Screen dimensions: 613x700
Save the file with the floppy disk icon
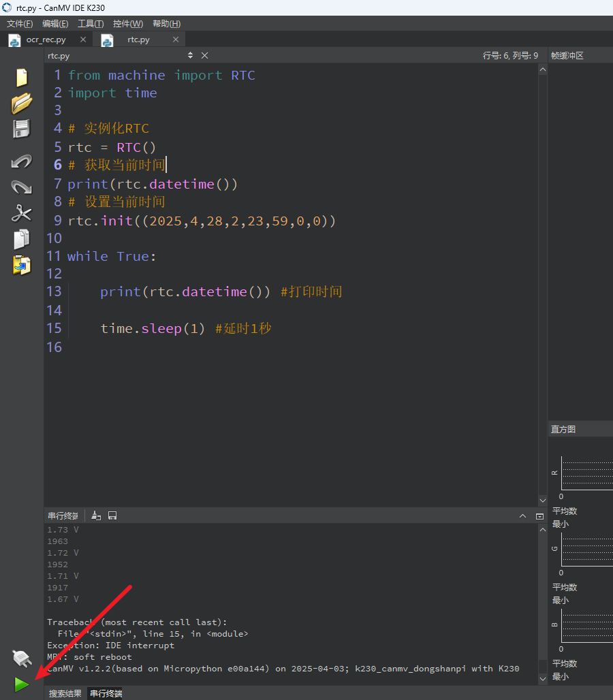point(21,129)
